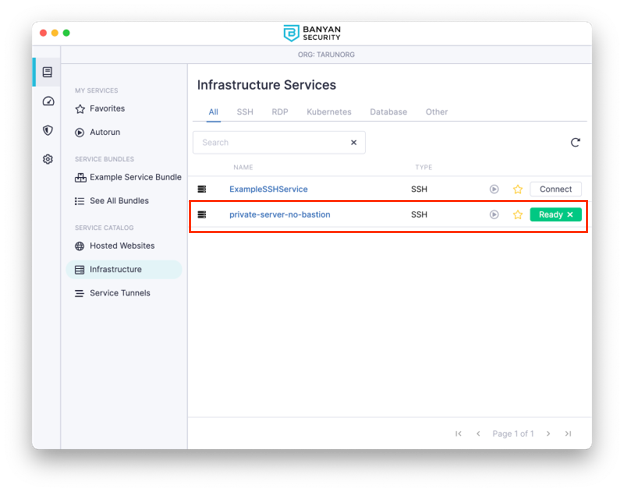Click the autorun play icon for ExampleSSHService

click(x=494, y=189)
